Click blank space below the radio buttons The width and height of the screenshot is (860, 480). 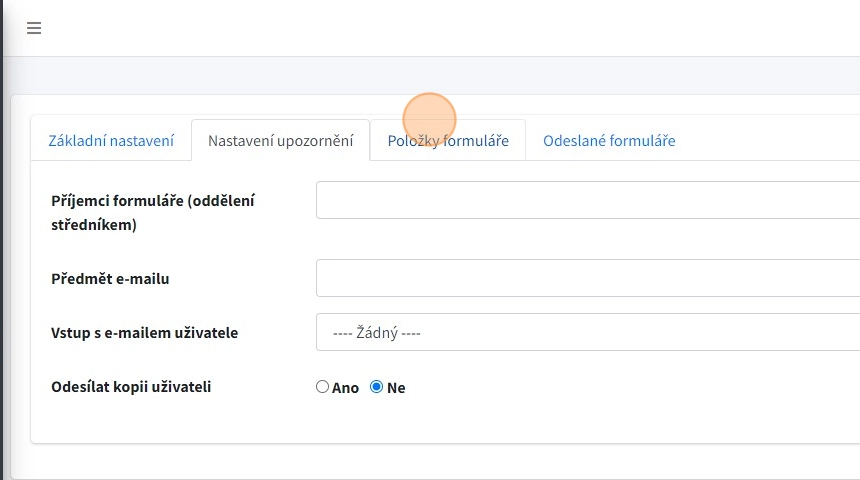[x=450, y=422]
